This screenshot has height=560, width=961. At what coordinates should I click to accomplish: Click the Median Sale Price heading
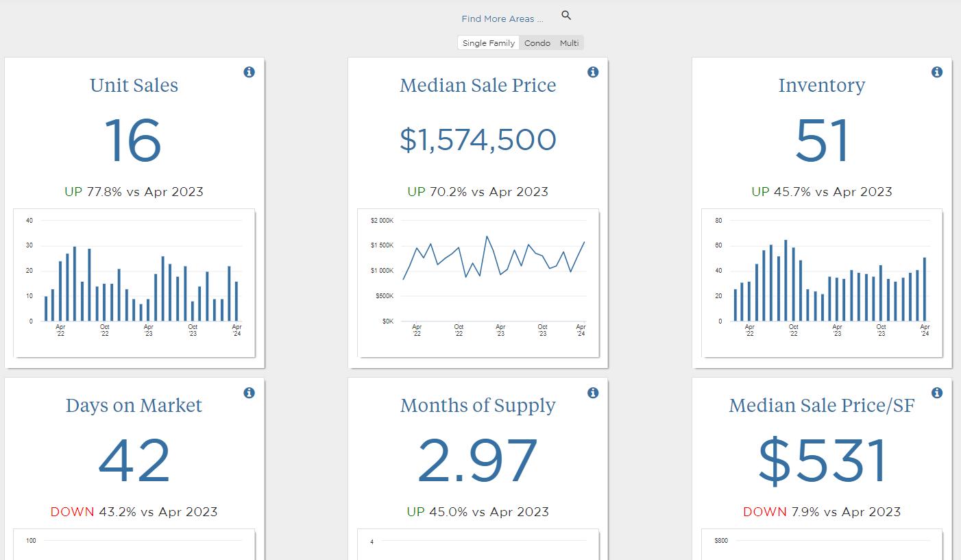pos(478,86)
